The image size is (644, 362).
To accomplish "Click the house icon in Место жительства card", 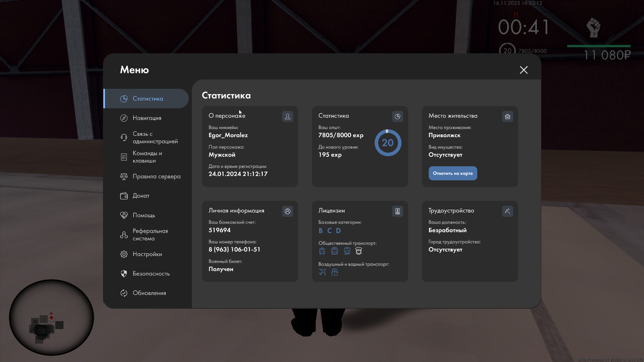I will click(x=507, y=116).
